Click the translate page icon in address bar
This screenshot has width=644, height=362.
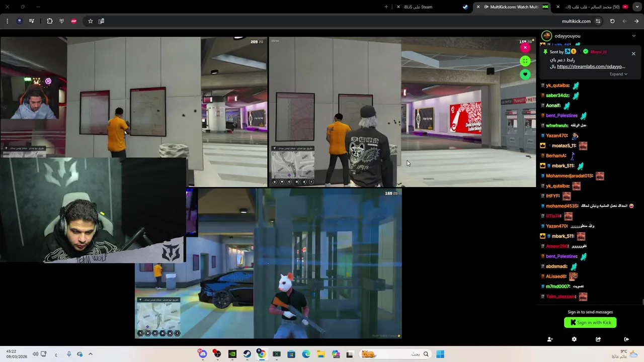(x=101, y=21)
